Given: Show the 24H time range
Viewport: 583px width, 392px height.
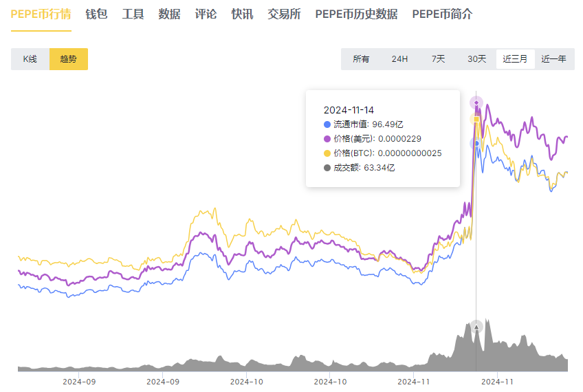Looking at the screenshot, I should [x=399, y=59].
